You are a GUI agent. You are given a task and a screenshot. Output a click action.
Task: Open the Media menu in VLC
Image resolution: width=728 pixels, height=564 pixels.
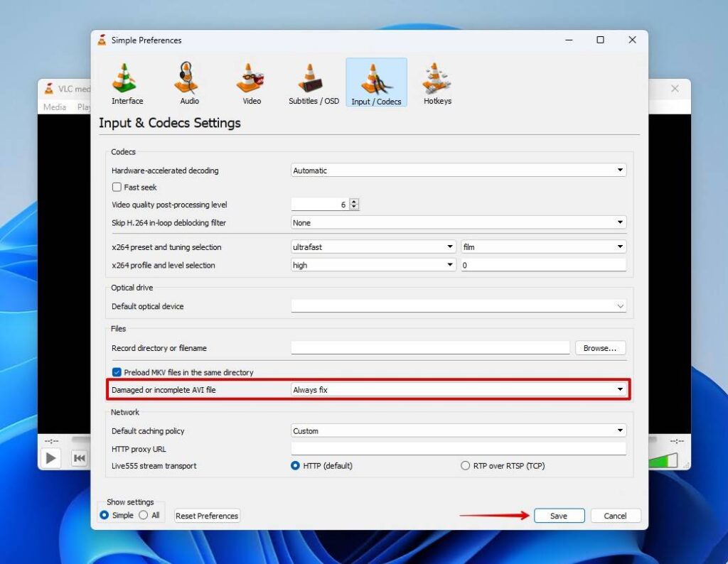coord(54,107)
